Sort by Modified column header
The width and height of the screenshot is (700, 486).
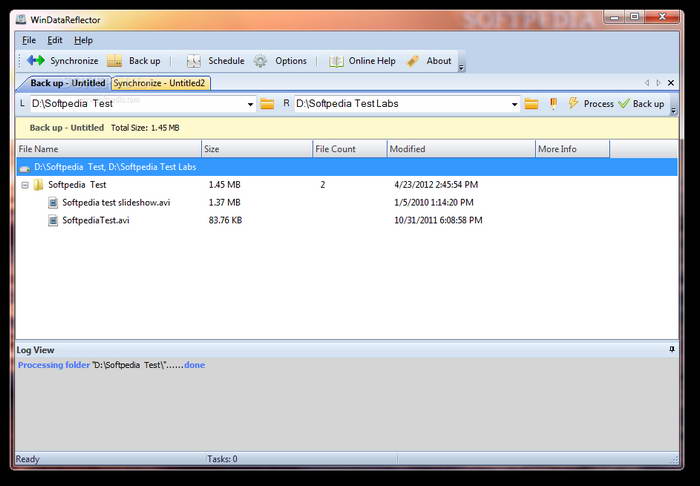[461, 149]
